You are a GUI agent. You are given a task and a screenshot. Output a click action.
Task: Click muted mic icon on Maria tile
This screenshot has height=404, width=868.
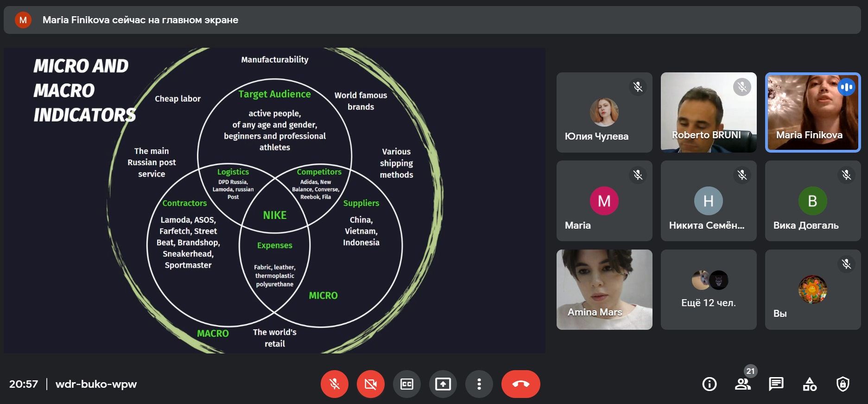[638, 175]
